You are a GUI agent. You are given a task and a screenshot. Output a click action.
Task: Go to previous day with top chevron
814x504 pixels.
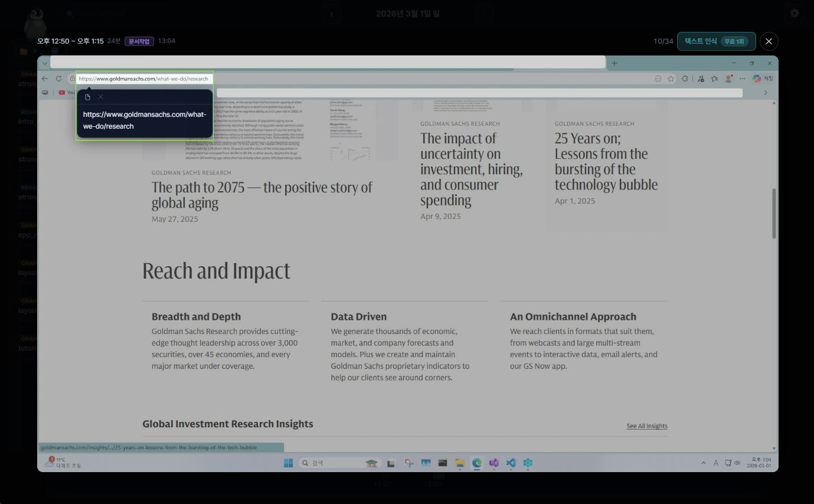tap(332, 14)
